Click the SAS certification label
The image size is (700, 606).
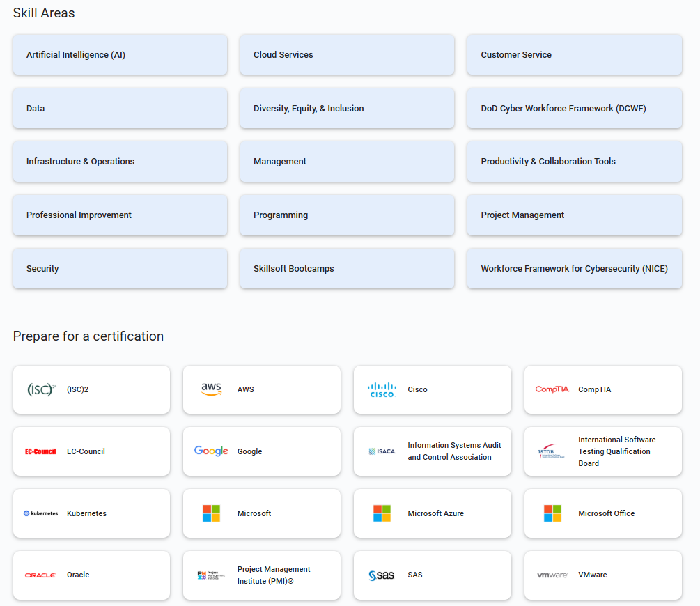click(414, 575)
